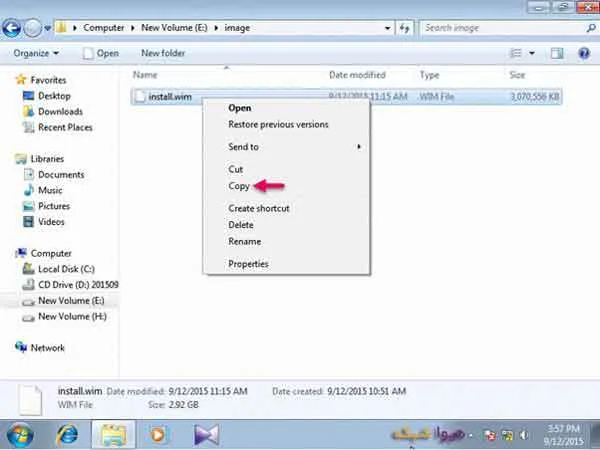
Task: Open Help with the question mark icon
Action: tap(584, 53)
